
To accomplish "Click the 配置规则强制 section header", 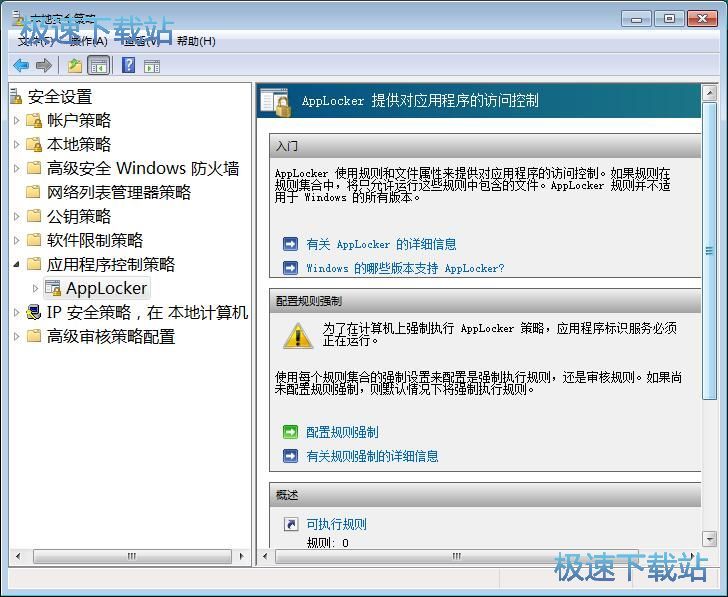I will click(485, 301).
